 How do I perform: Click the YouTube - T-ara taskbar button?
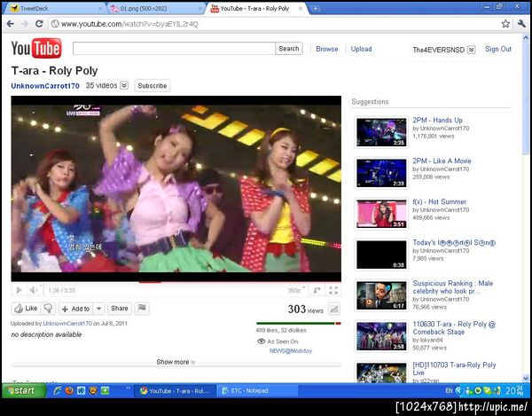[176, 391]
